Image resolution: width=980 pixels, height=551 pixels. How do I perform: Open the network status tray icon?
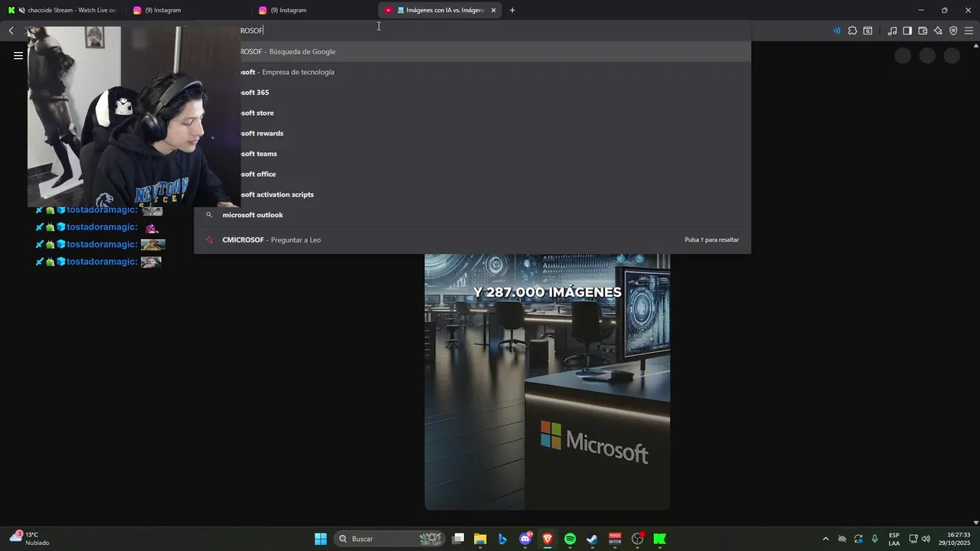click(x=913, y=539)
